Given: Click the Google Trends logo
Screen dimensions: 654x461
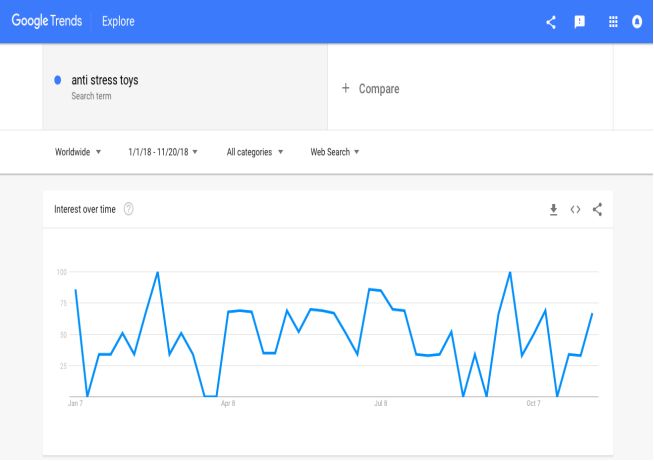Looking at the screenshot, I should [47, 21].
